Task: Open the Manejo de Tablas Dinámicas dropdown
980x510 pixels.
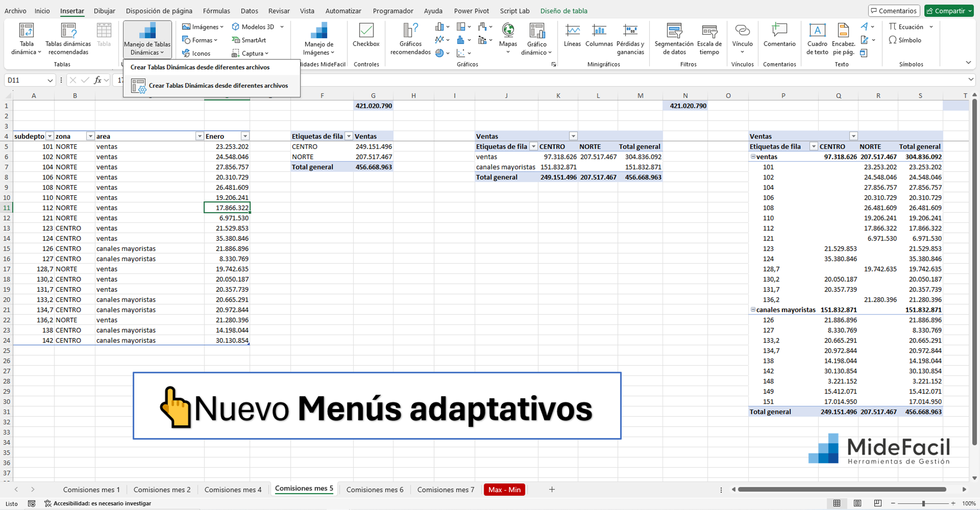Action: pyautogui.click(x=147, y=39)
